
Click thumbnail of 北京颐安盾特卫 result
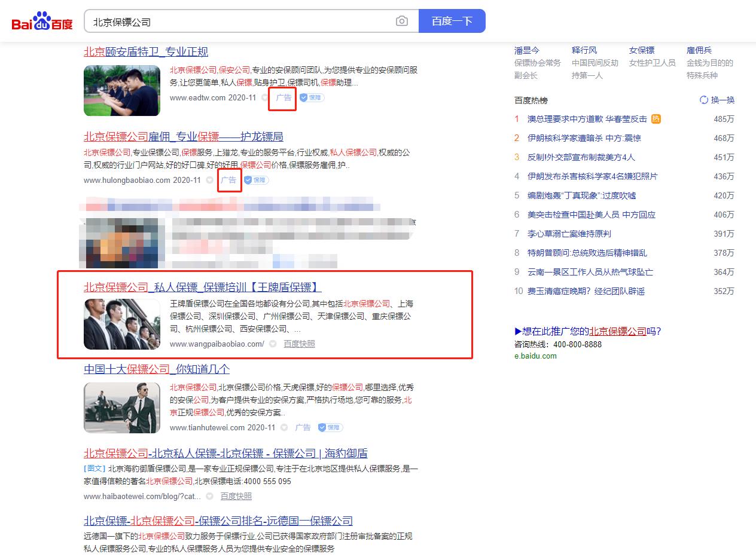coord(122,90)
